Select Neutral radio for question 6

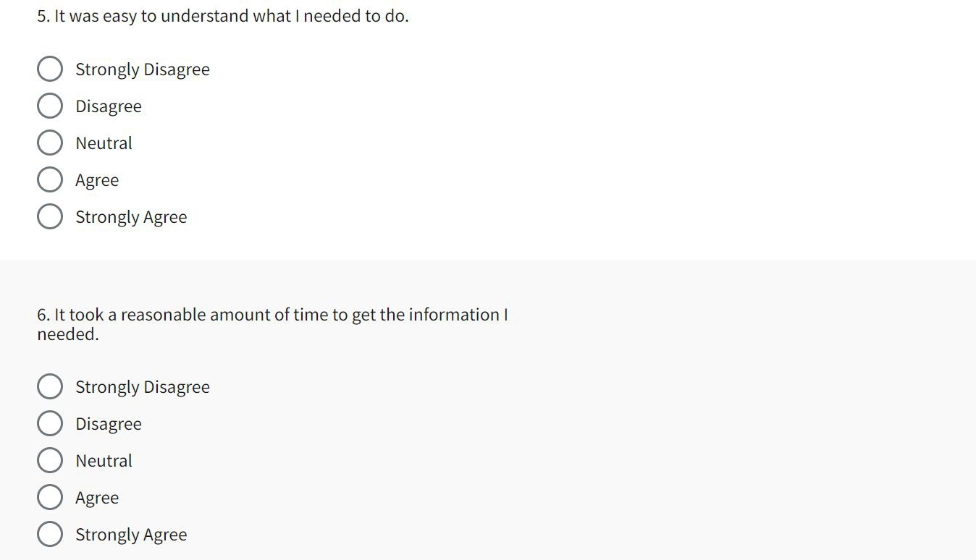(49, 461)
